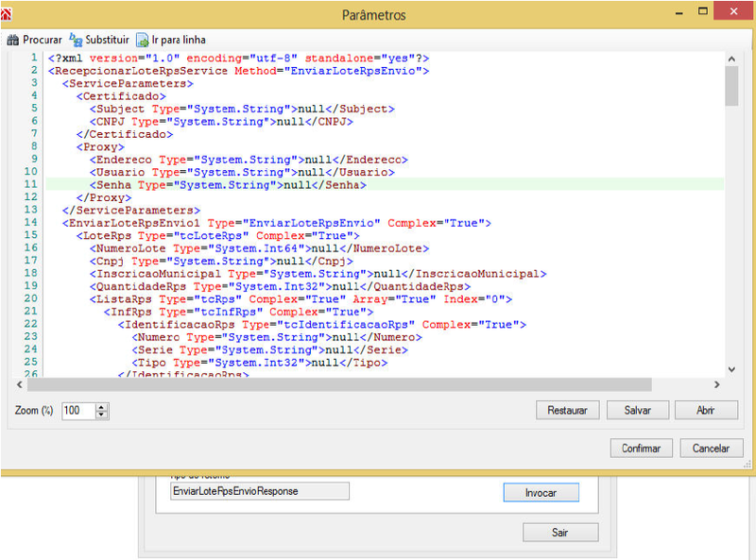The height and width of the screenshot is (560, 756).
Task: Click the horizontal scrollbar right arrow
Action: [x=717, y=384]
